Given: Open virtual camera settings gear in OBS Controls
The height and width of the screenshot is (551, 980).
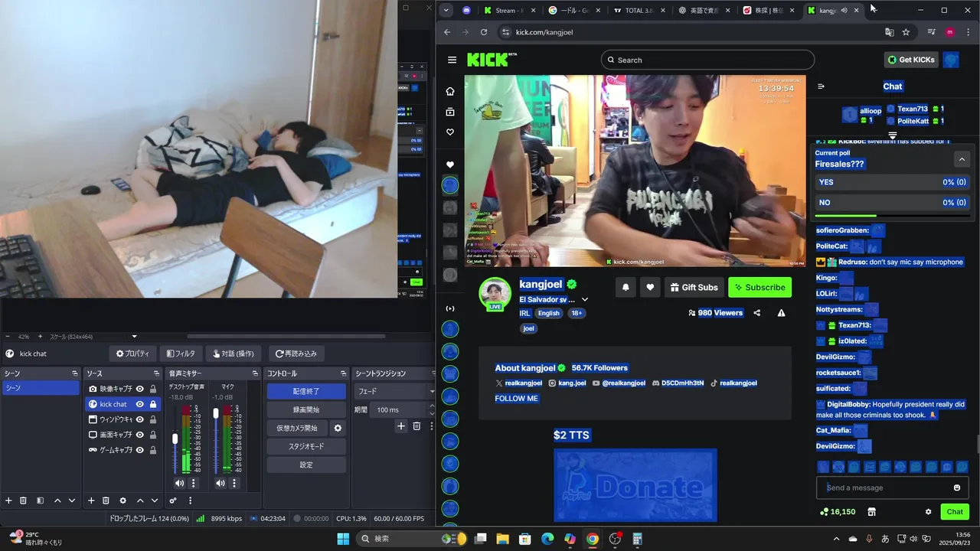Looking at the screenshot, I should click(338, 428).
